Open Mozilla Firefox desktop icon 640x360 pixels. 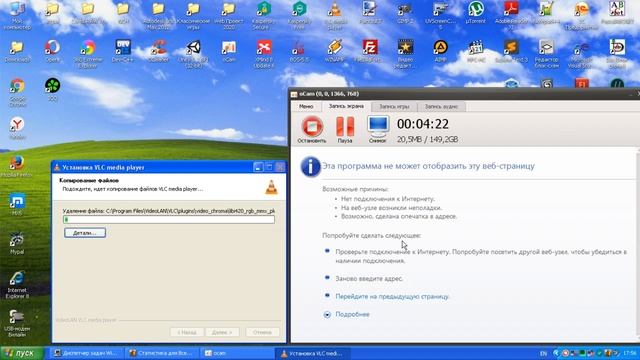click(17, 167)
